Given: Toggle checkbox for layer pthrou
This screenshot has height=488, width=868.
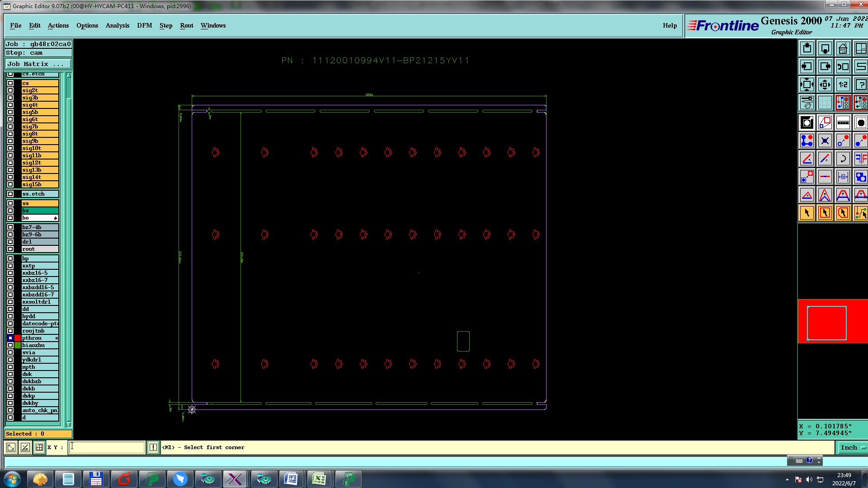Looking at the screenshot, I should coord(10,338).
